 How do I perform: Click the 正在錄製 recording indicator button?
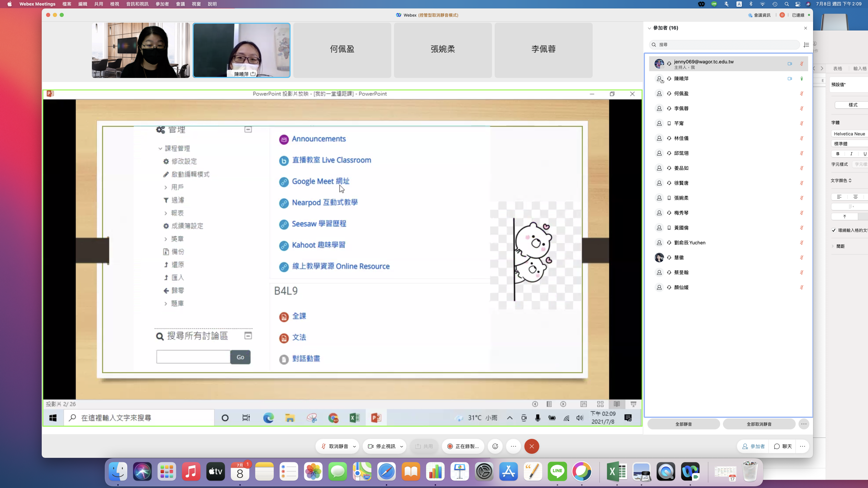click(463, 446)
